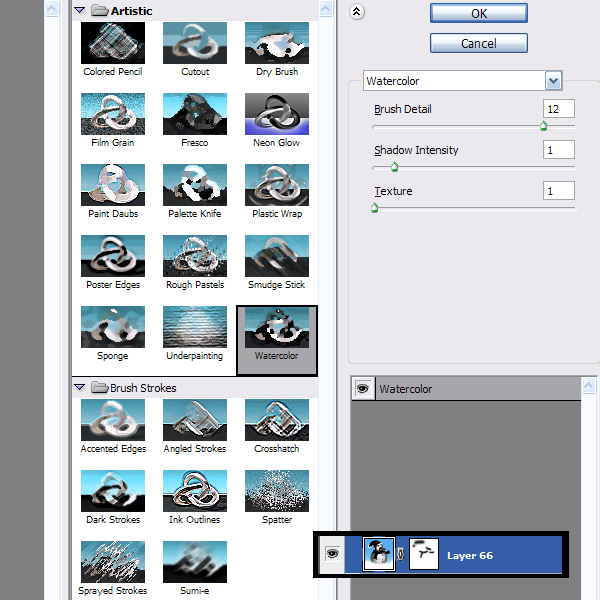Collapse filter gallery with double-chevron button
The image size is (600, 600).
358,12
